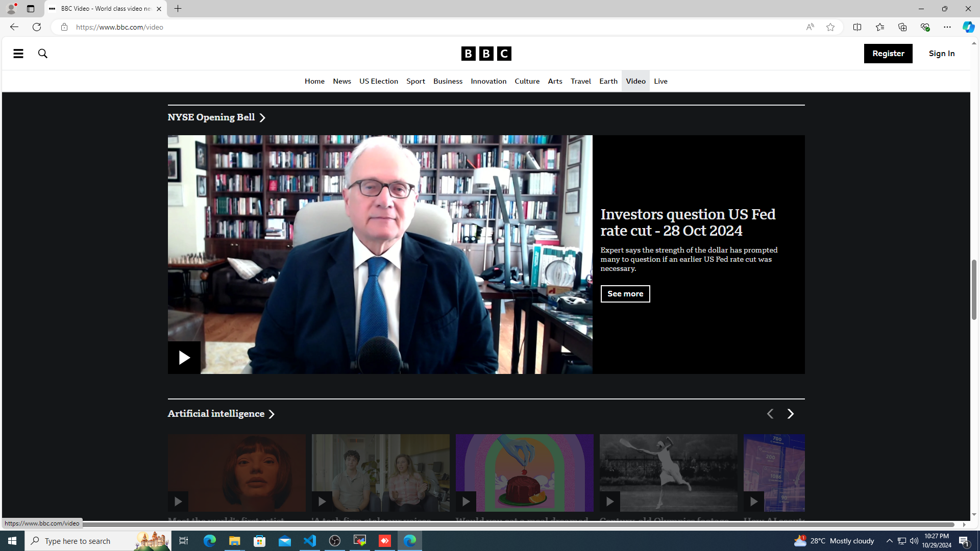Show hidden system tray icons
Screen dimensions: 980x551
point(889,541)
